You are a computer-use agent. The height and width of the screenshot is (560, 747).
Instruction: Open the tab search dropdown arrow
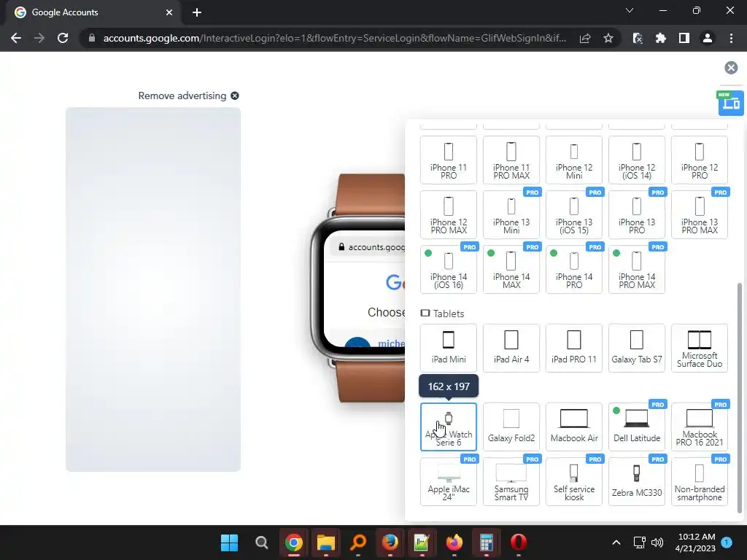tap(630, 10)
